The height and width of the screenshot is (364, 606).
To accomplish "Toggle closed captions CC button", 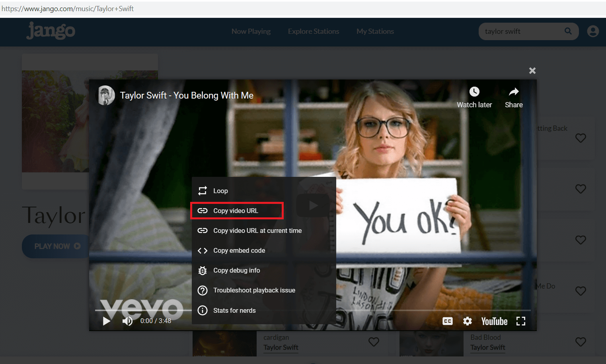I will point(448,321).
